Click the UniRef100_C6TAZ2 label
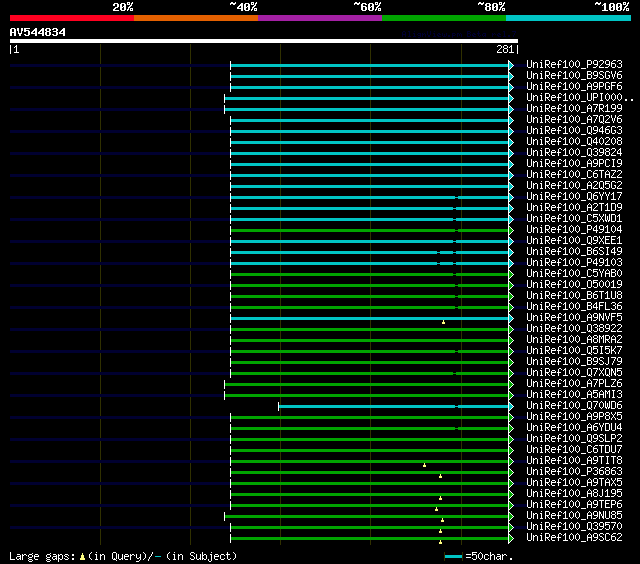This screenshot has height=564, width=640. tap(574, 175)
